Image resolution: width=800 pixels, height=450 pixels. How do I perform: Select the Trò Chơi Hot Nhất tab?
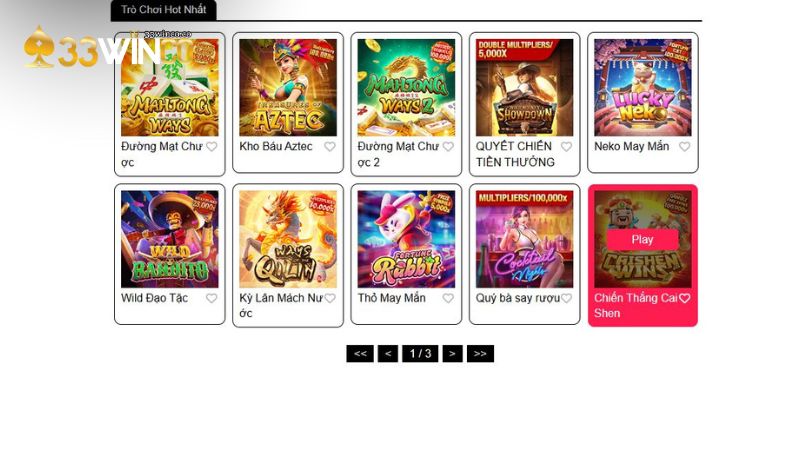pyautogui.click(x=163, y=10)
